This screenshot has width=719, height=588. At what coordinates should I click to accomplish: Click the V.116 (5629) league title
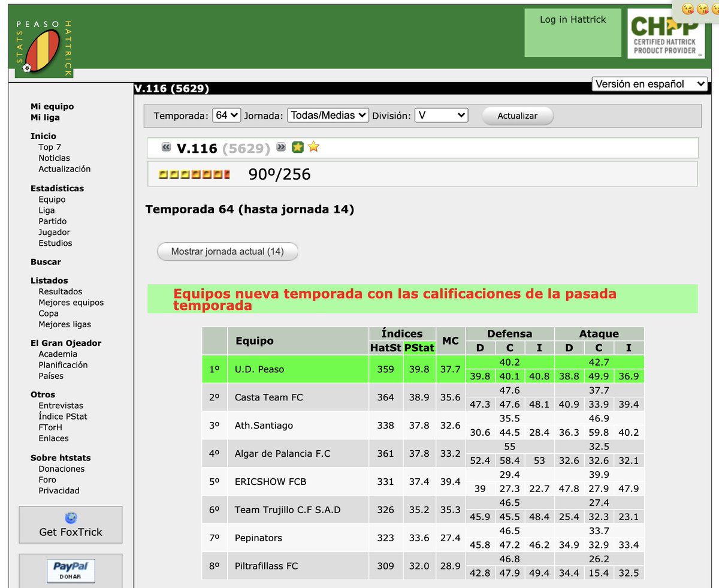click(223, 147)
